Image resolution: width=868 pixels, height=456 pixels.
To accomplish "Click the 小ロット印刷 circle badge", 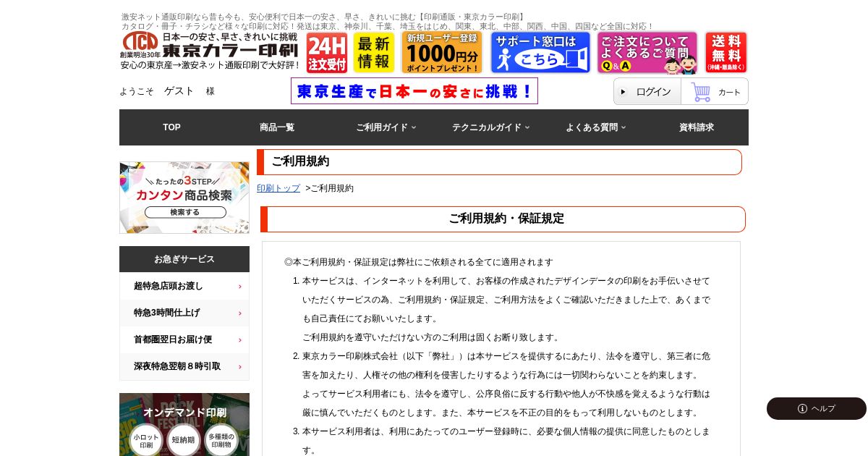I will 146,440.
